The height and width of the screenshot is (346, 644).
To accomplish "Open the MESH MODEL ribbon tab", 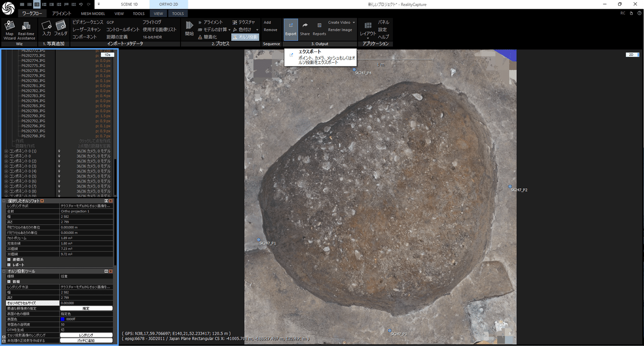I will (93, 13).
